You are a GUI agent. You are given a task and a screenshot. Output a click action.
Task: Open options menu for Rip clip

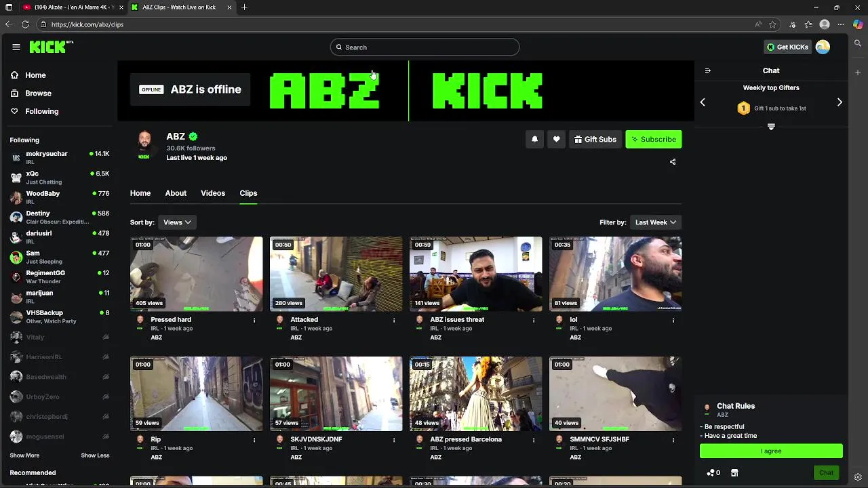(254, 440)
